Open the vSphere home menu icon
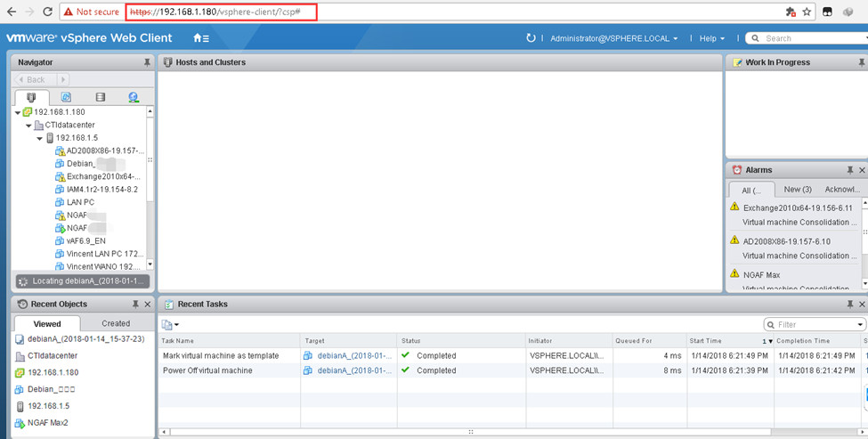Viewport: 868px width, 439px height. click(201, 38)
